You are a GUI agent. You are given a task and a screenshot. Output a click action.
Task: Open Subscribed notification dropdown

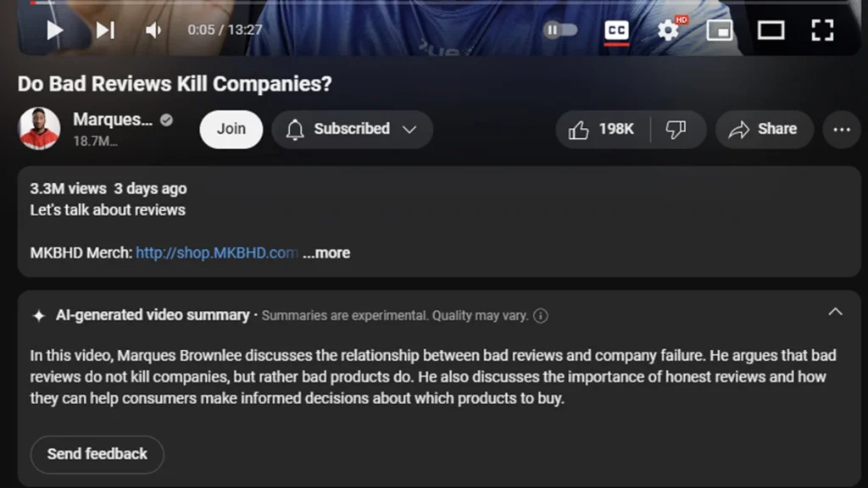click(x=352, y=130)
